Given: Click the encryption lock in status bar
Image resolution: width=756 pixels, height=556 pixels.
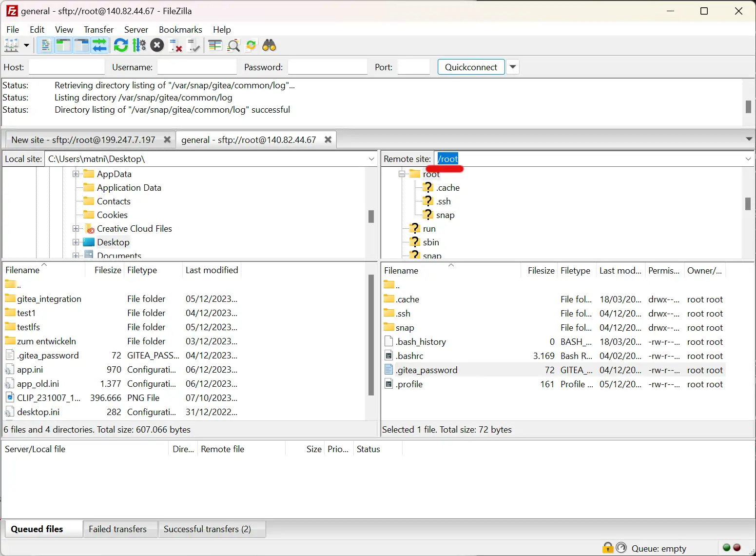Looking at the screenshot, I should click(607, 547).
